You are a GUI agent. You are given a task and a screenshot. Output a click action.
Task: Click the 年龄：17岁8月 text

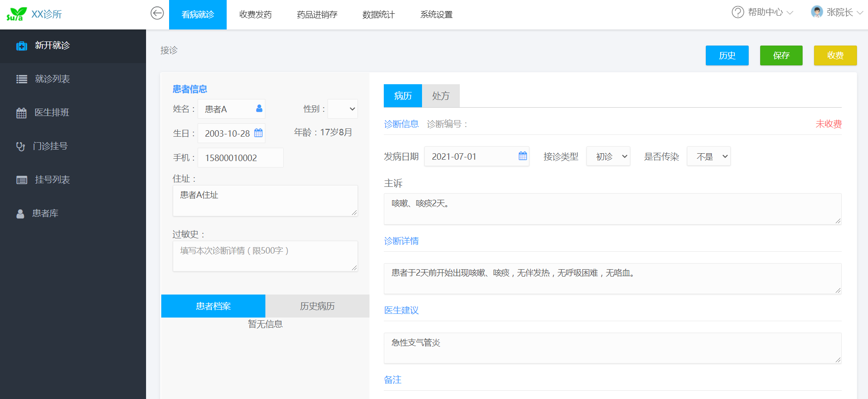pos(323,133)
